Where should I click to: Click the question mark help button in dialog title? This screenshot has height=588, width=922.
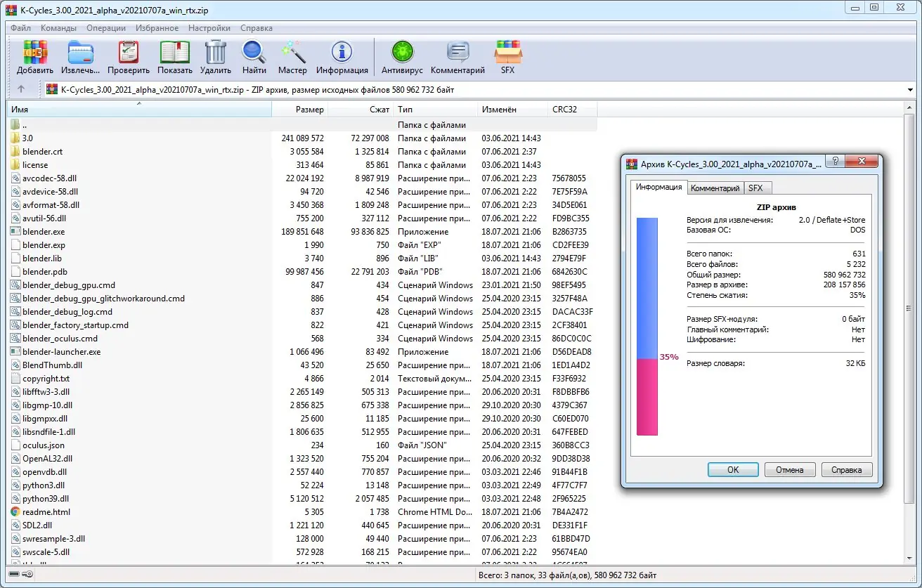point(833,163)
